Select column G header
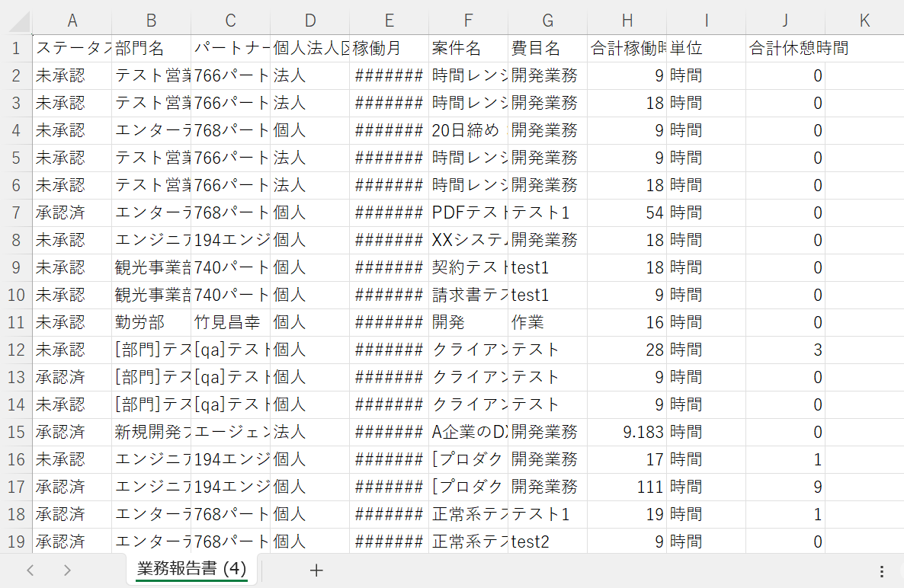 [548, 21]
